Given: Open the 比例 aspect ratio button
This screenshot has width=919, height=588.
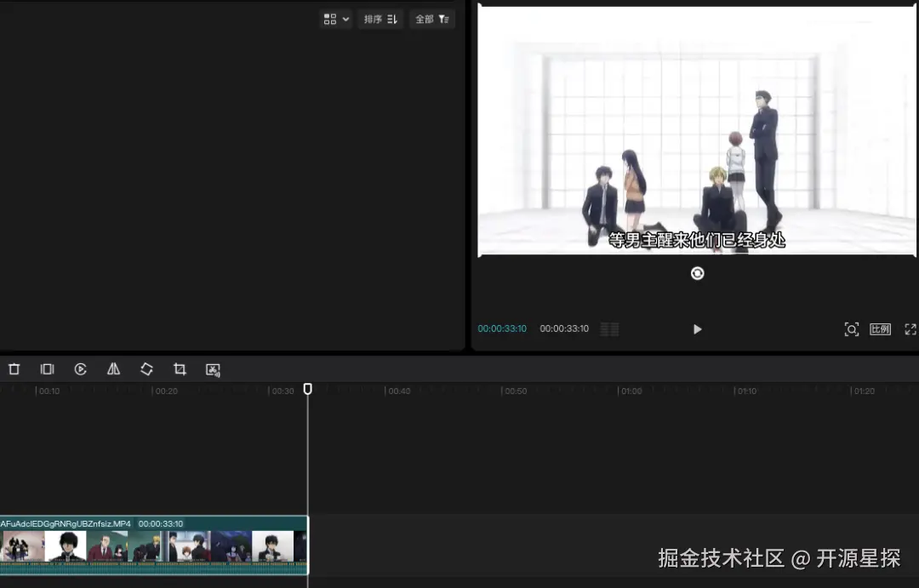Looking at the screenshot, I should pyautogui.click(x=881, y=329).
